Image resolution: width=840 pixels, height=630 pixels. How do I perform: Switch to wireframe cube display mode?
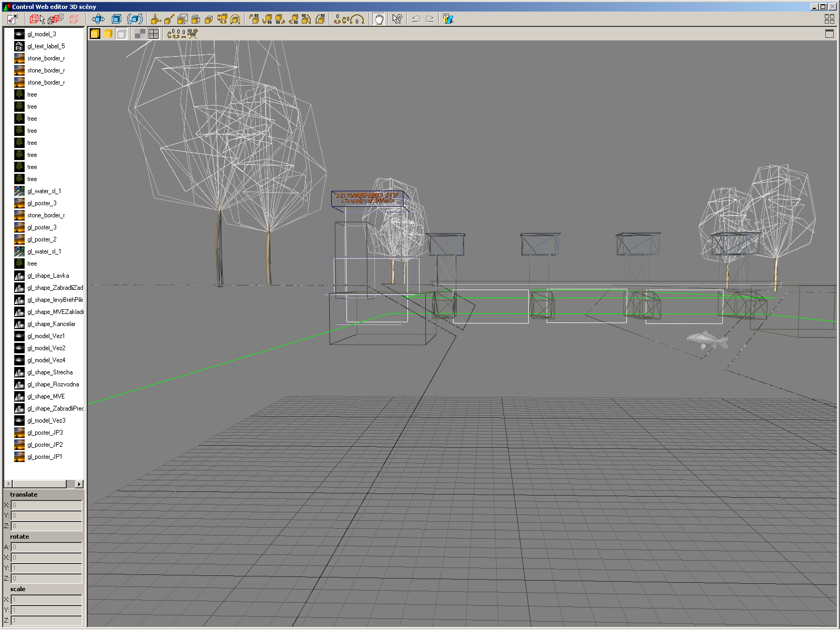pos(121,34)
